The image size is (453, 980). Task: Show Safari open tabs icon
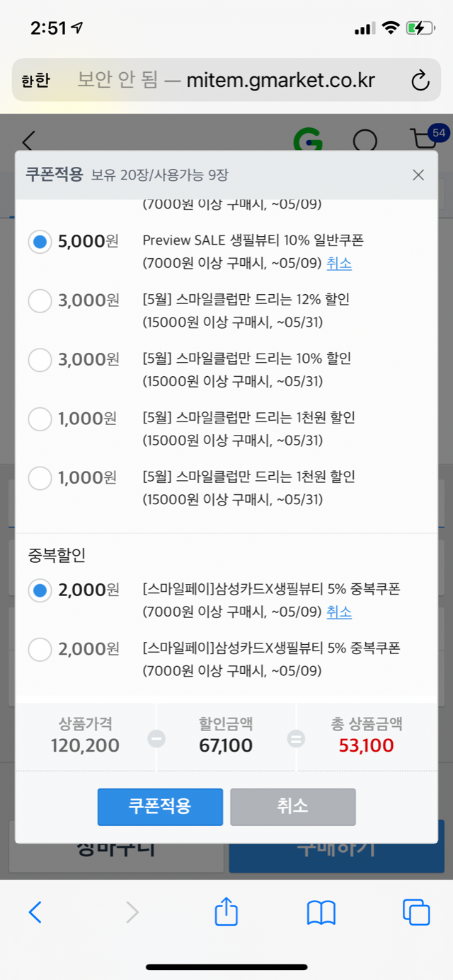[415, 912]
